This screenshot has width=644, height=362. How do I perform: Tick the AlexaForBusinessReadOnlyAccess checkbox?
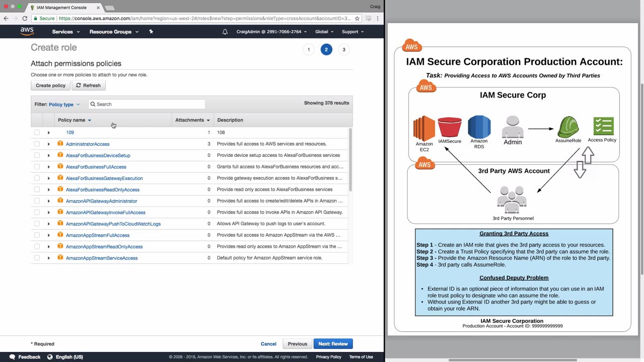click(x=37, y=190)
